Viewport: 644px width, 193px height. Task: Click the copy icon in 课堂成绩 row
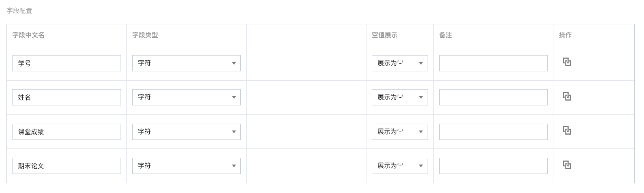(567, 131)
